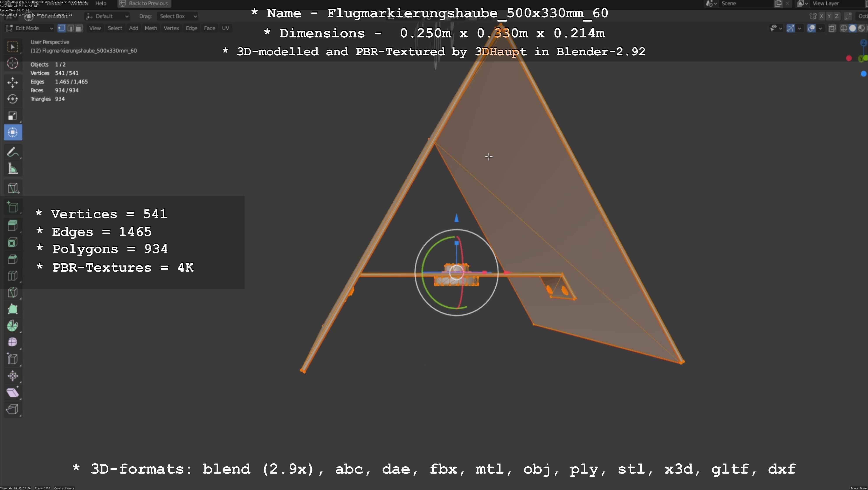
Task: Select the Move tool
Action: pos(13,83)
